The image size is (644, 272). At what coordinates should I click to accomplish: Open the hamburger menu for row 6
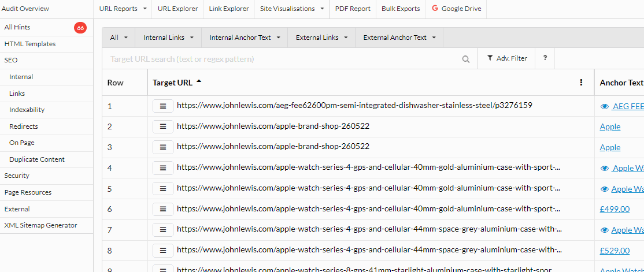point(162,209)
